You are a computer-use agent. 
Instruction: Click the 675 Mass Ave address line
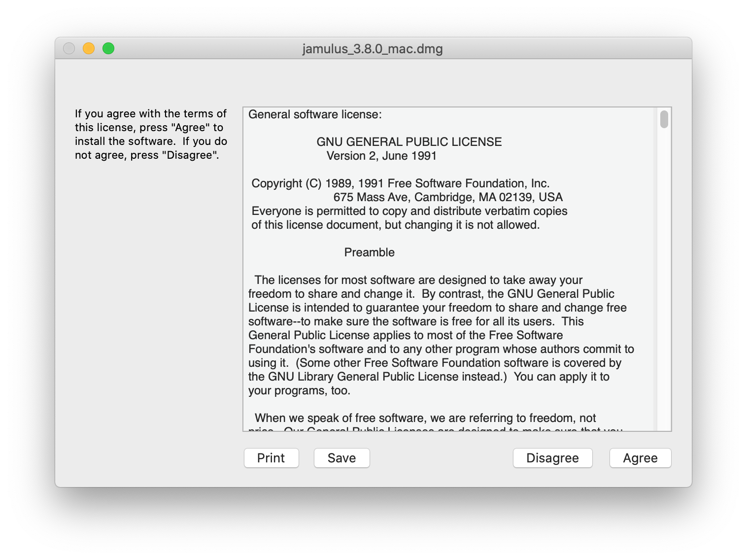pos(447,197)
